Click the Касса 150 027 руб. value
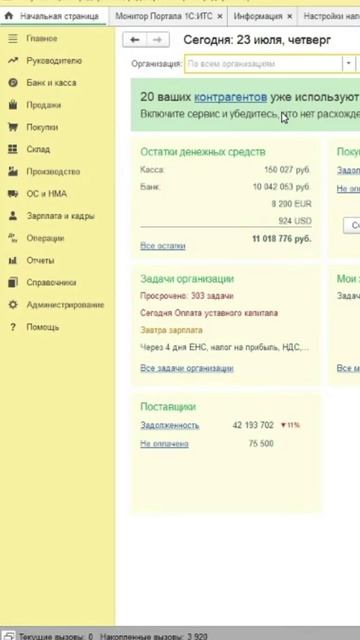360x640 pixels. coord(287,170)
